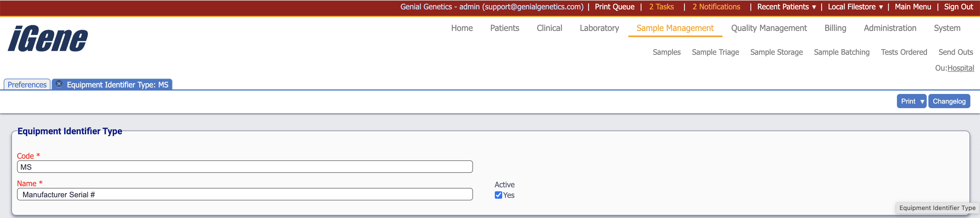
Task: Expand the Print dropdown arrow
Action: point(922,101)
